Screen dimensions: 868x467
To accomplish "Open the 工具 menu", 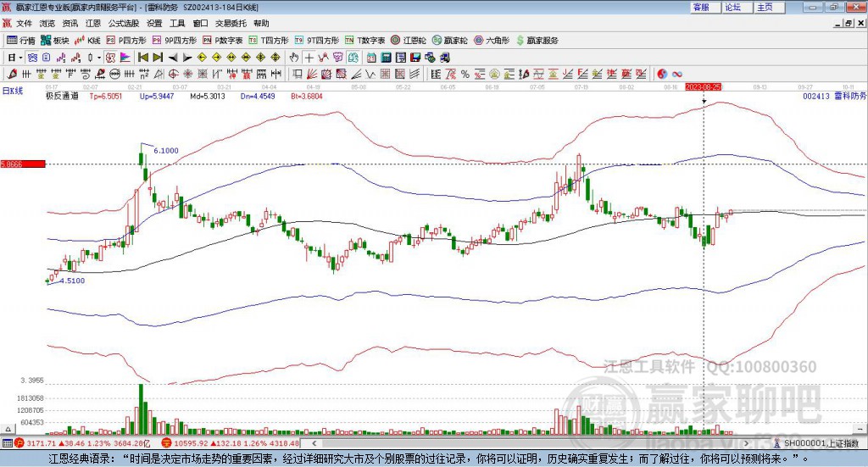I will 177,23.
